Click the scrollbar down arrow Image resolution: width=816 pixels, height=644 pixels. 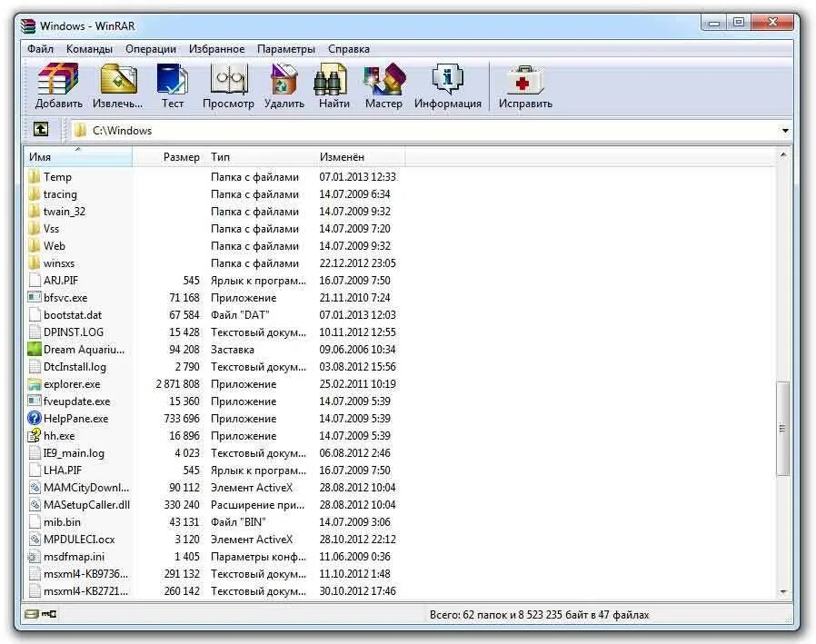tap(783, 591)
